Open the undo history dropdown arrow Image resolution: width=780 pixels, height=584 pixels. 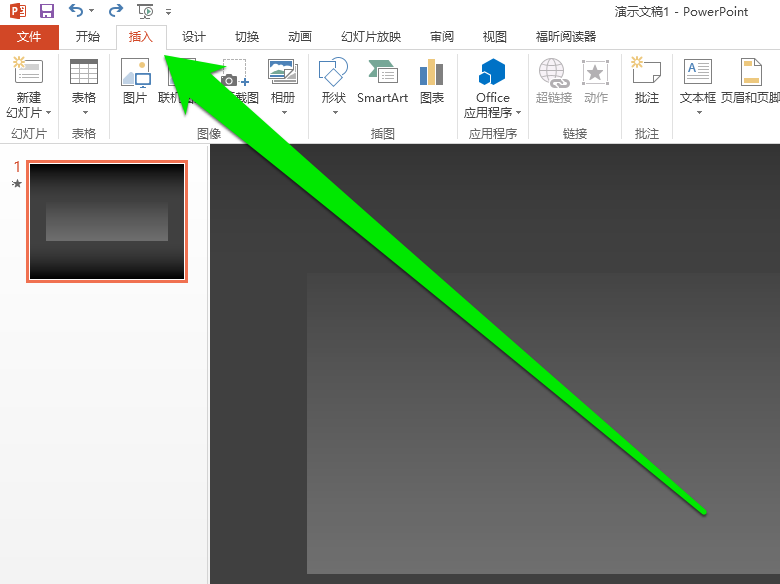coord(92,10)
